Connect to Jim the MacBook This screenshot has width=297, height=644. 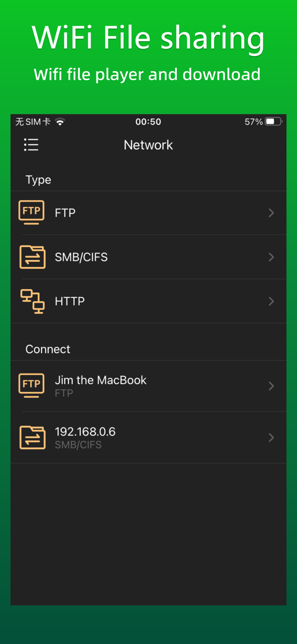(x=100, y=380)
